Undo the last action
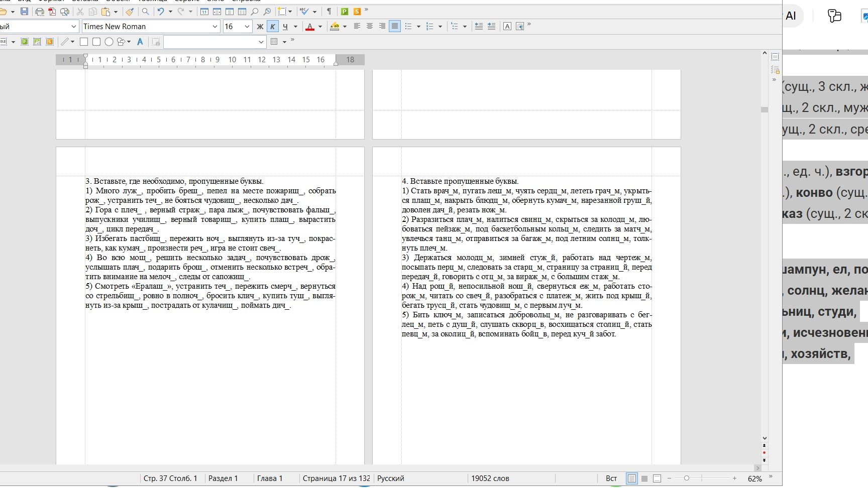868x488 pixels. coord(161,12)
